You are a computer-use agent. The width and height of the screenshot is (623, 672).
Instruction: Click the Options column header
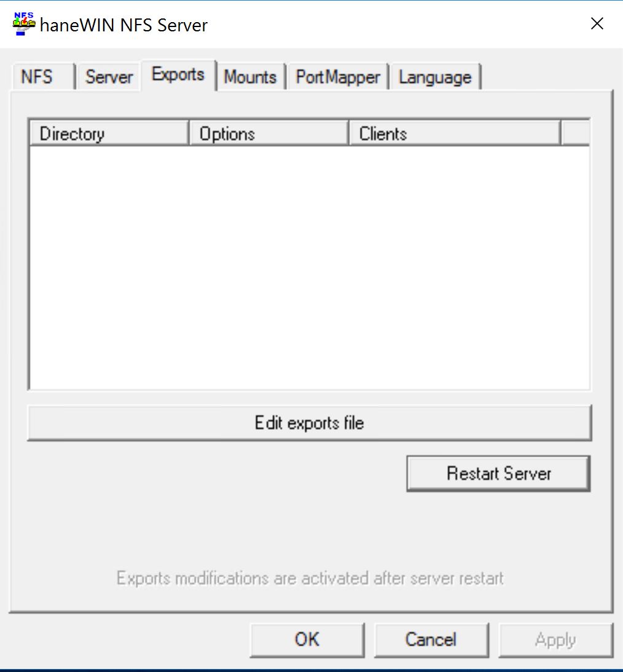click(269, 133)
